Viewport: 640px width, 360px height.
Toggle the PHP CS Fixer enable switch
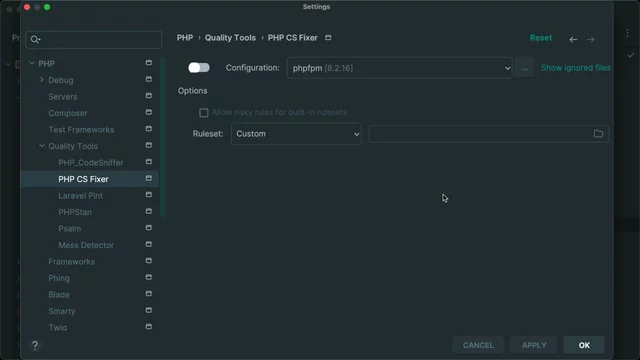(x=199, y=68)
